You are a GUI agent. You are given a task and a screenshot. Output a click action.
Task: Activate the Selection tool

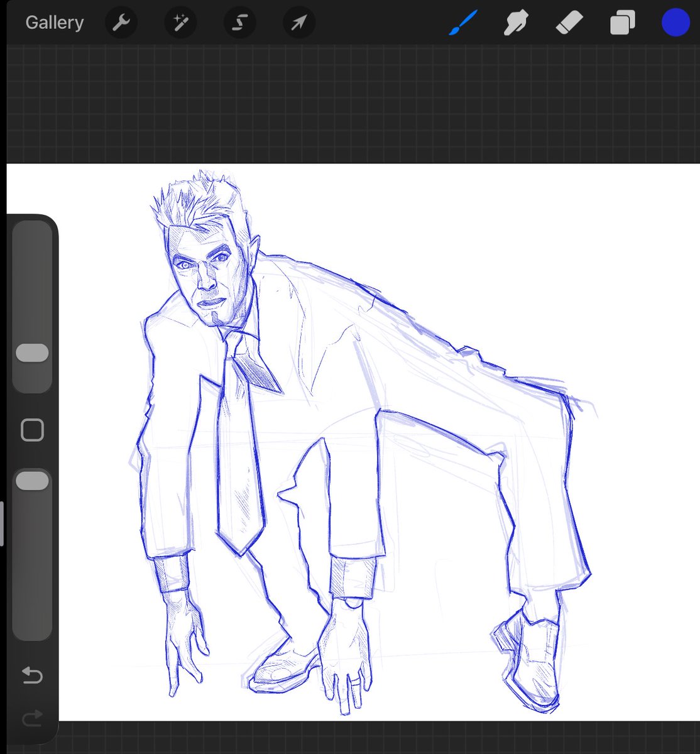pos(239,23)
